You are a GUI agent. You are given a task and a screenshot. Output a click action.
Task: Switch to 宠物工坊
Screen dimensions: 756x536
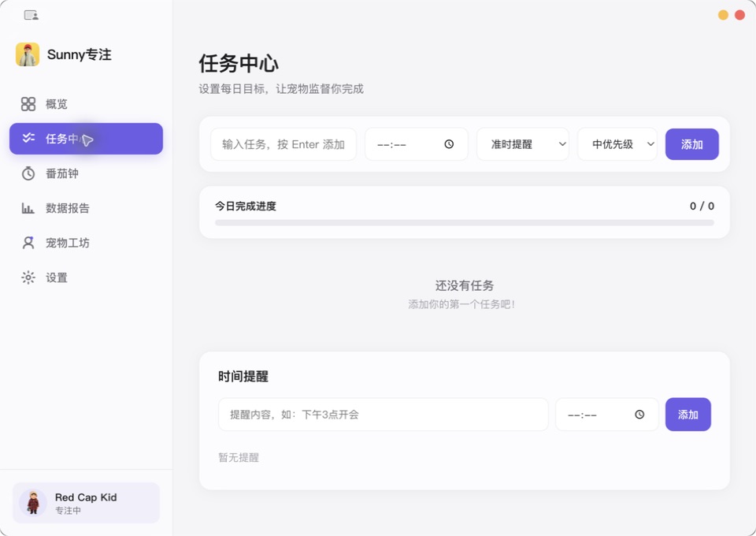(x=86, y=243)
